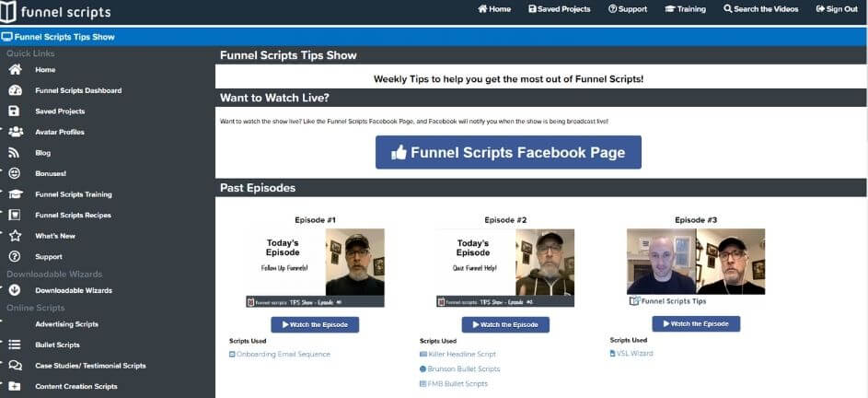This screenshot has width=868, height=398.
Task: Click the folder-plus icon for Content Creation Scripts
Action: click(15, 386)
